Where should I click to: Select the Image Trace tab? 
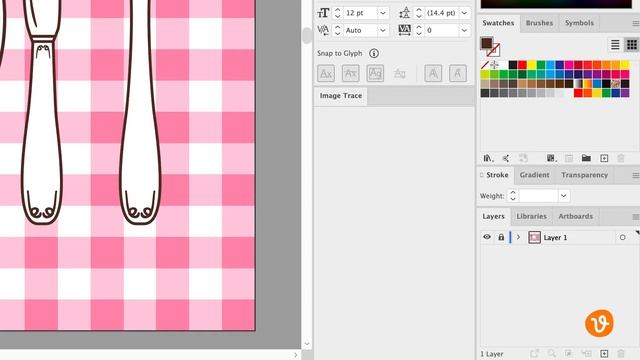341,96
